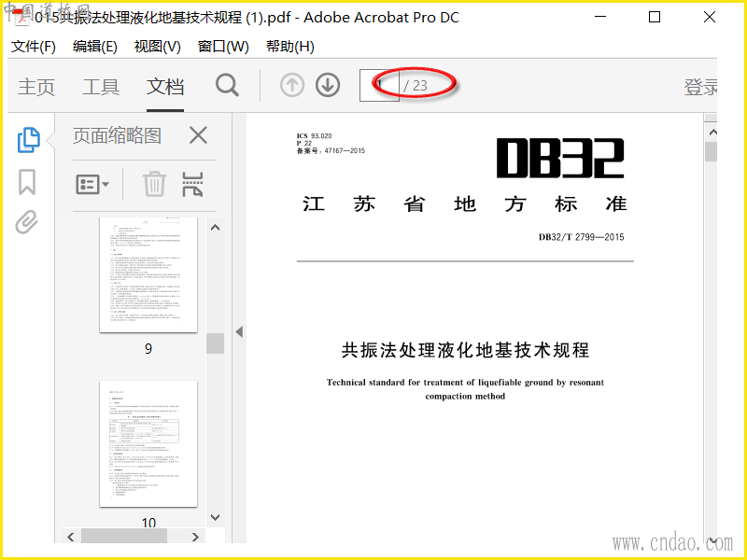
Task: Click thumbnail panel scroll up arrow
Action: [x=216, y=228]
